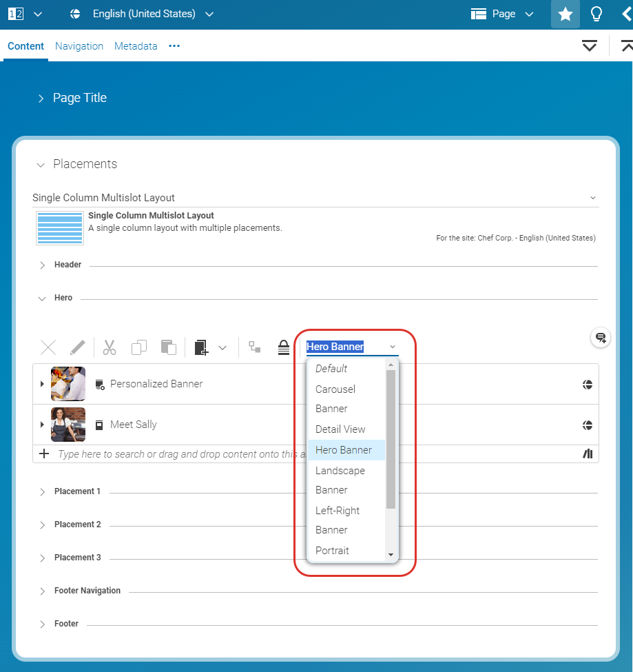Click the lightbulb help icon in the header
The height and width of the screenshot is (672, 633).
pos(596,14)
